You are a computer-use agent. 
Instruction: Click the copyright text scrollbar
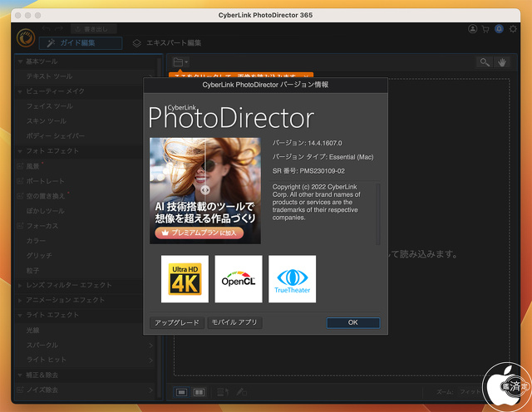point(378,213)
